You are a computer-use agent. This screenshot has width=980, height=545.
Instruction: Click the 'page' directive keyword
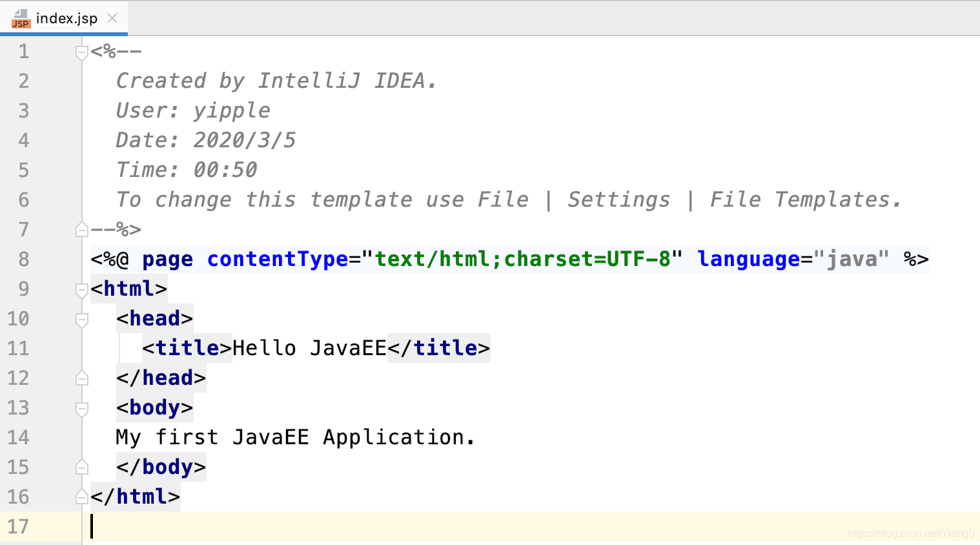[x=167, y=260]
